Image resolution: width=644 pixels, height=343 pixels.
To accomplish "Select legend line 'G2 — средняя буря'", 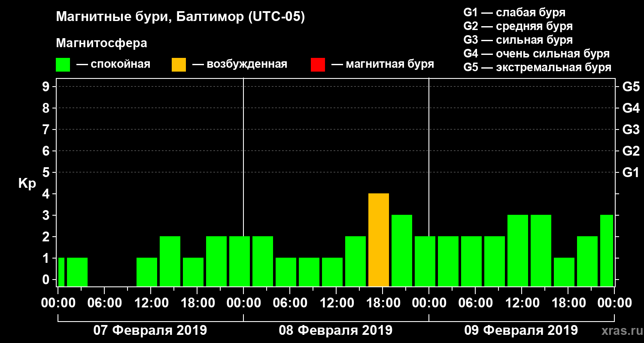I will pyautogui.click(x=518, y=26).
